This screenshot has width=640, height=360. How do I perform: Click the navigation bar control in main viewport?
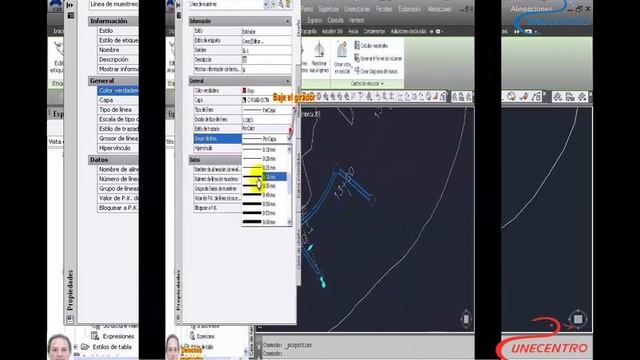tap(466, 318)
